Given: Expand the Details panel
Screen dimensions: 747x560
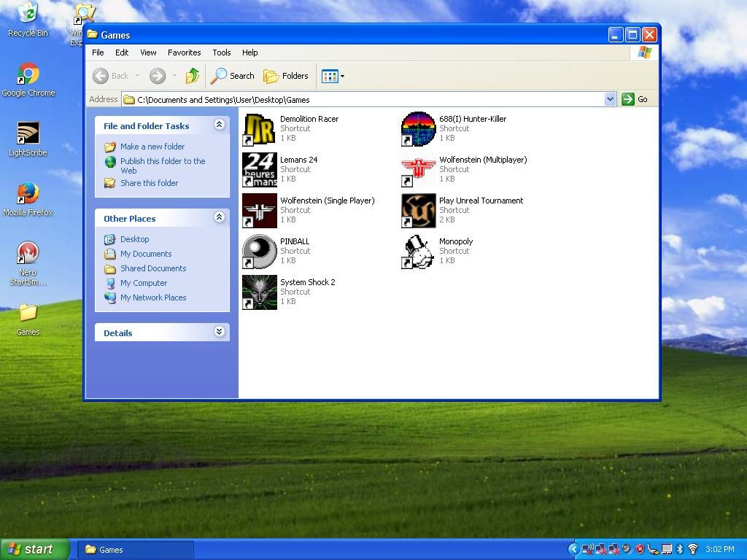Looking at the screenshot, I should coord(219,332).
